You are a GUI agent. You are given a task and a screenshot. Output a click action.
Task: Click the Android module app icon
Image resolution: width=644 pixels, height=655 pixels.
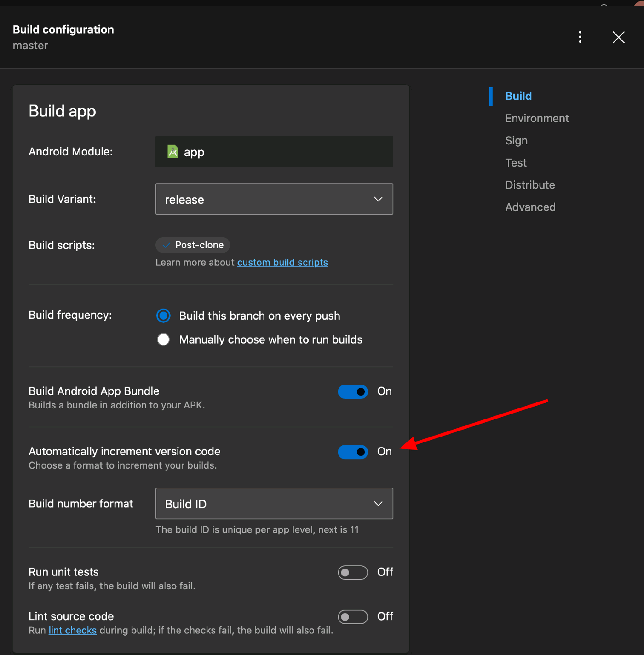click(173, 151)
